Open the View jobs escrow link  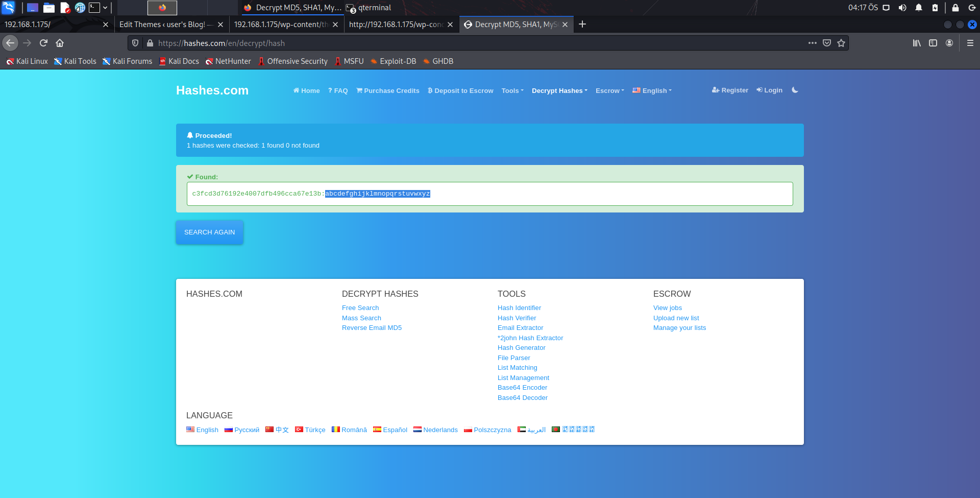click(x=668, y=308)
